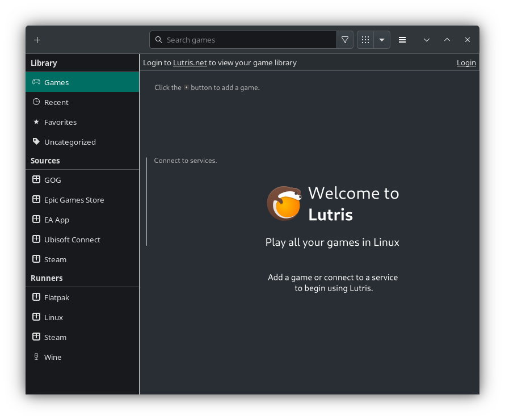Open the Flatpak runner

click(x=57, y=297)
